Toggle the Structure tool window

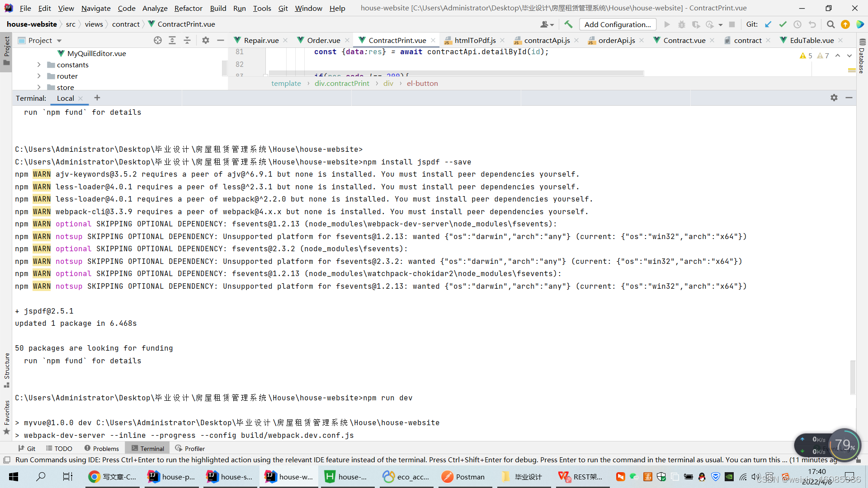[7, 370]
